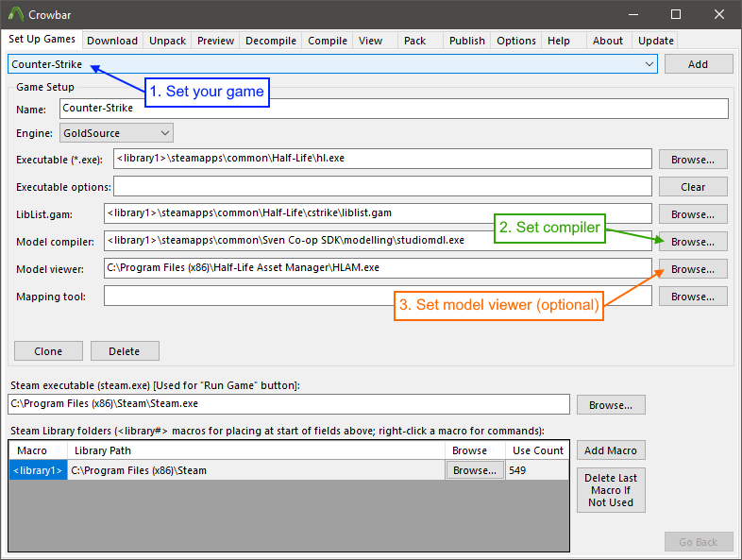This screenshot has height=560, width=742.
Task: Click the Crowbar app icon in title bar
Action: point(16,14)
